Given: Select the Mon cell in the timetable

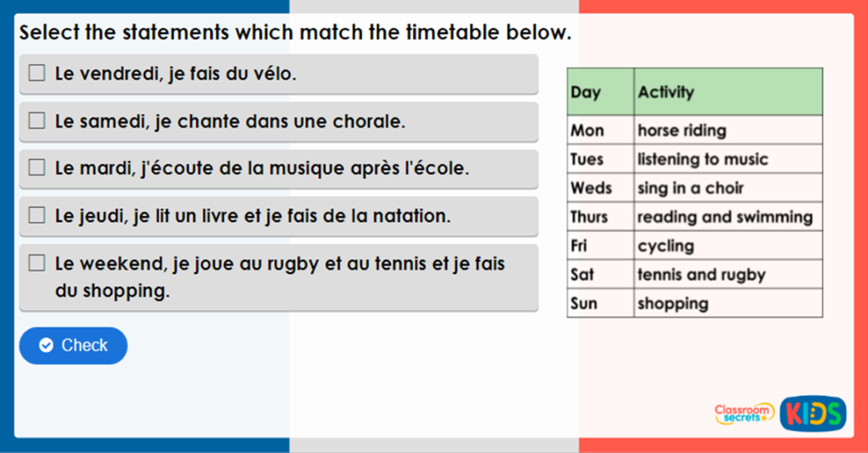Looking at the screenshot, I should click(600, 130).
